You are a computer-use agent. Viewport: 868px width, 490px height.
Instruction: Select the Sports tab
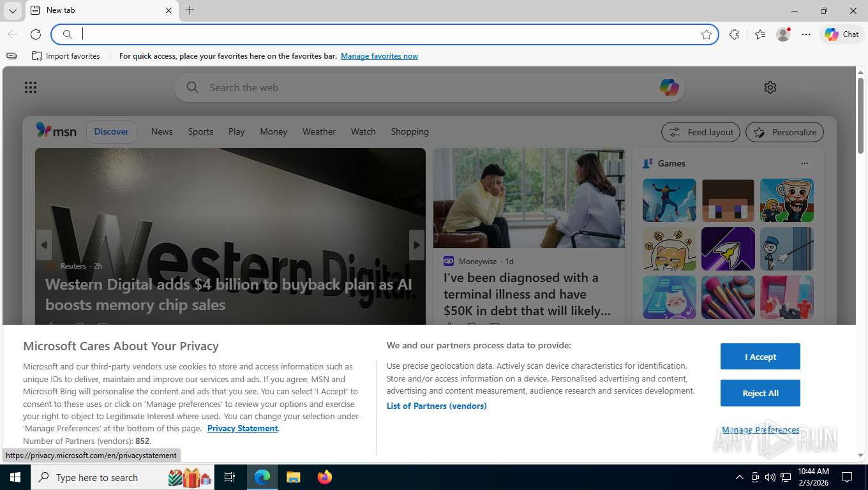[200, 131]
